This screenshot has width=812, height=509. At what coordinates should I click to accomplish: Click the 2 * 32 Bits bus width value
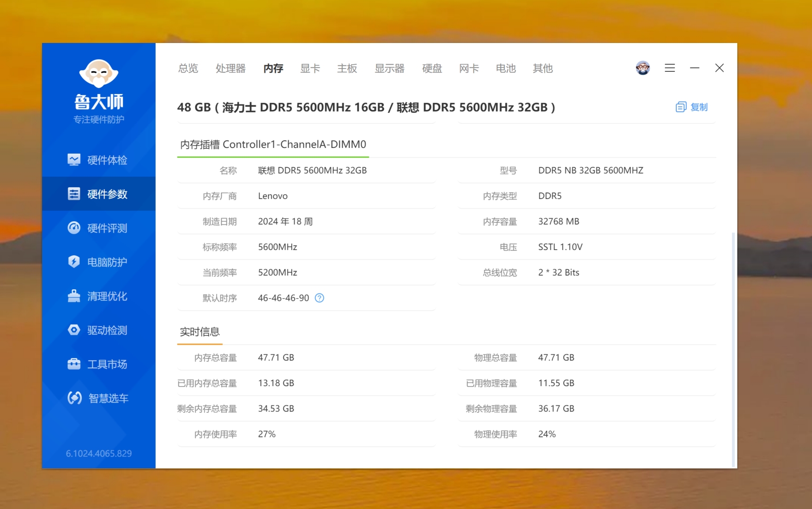559,272
